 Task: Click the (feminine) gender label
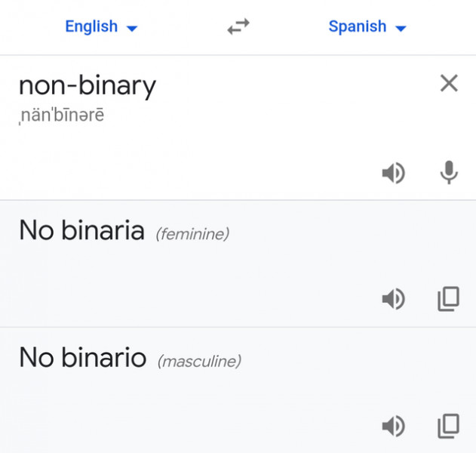[192, 234]
